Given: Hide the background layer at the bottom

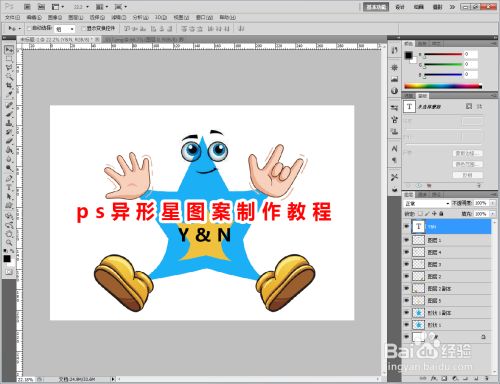Looking at the screenshot, I should pos(406,337).
